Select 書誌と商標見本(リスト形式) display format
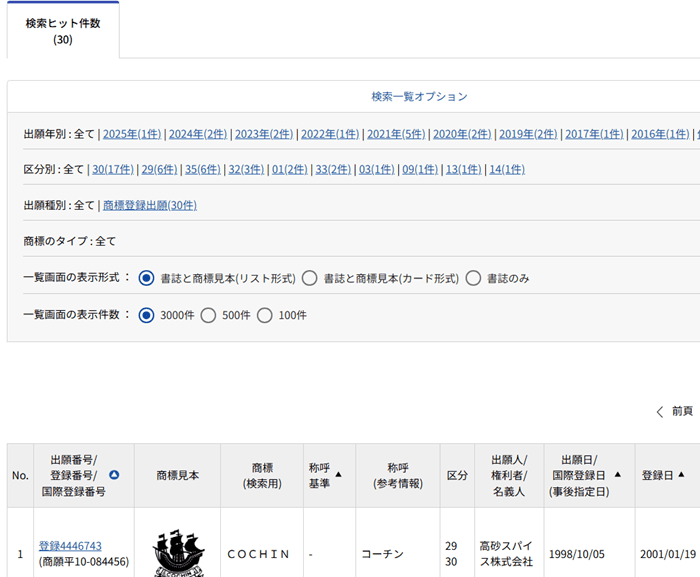This screenshot has height=577, width=700. [146, 278]
